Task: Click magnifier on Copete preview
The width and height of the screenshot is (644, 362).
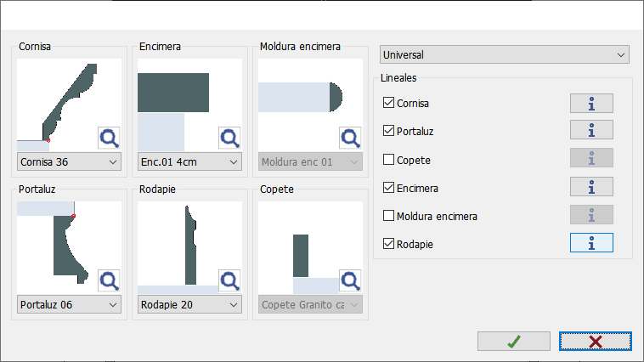Action: [x=350, y=280]
